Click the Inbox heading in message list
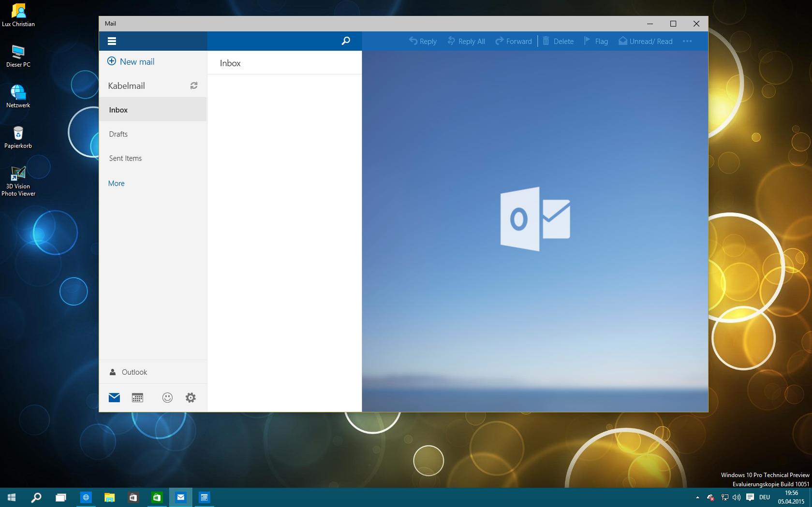812x507 pixels. (x=230, y=63)
